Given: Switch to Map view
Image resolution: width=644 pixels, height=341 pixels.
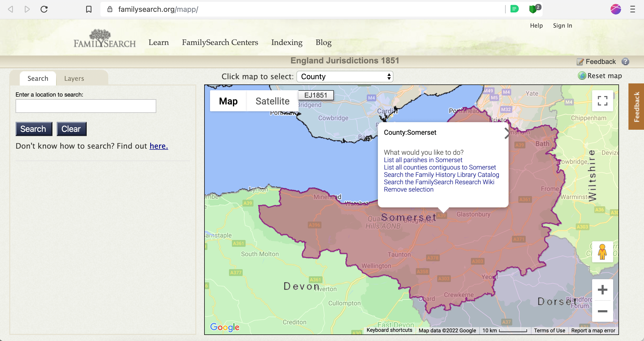Looking at the screenshot, I should coord(228,101).
